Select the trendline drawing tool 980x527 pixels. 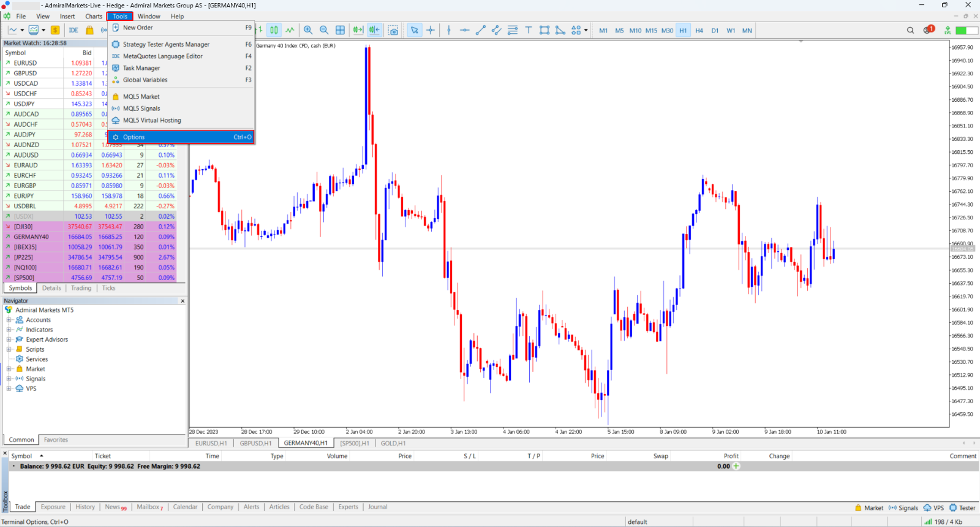481,30
